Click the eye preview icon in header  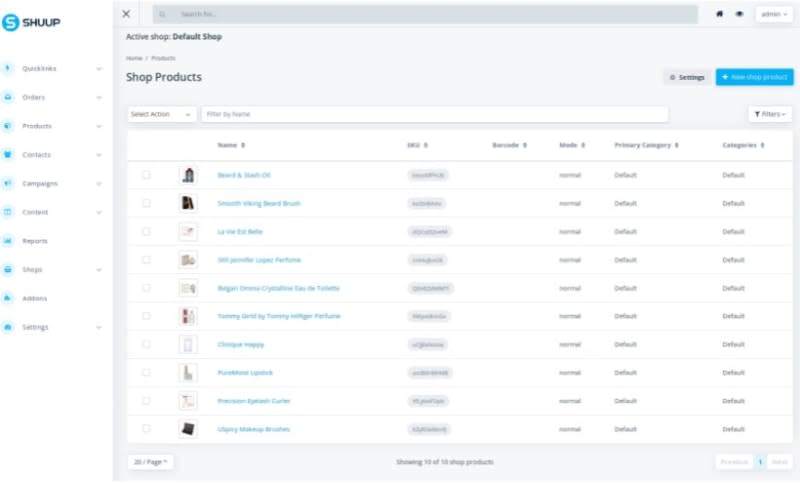click(x=739, y=14)
